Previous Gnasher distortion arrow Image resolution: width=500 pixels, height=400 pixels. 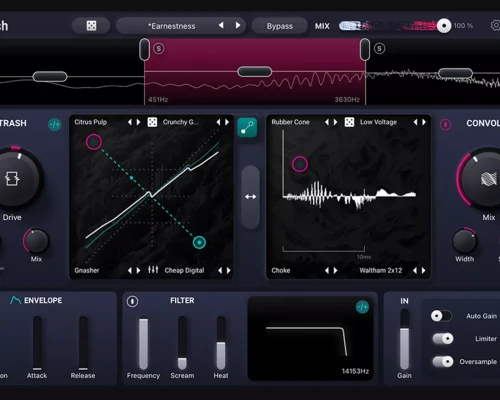(x=130, y=270)
